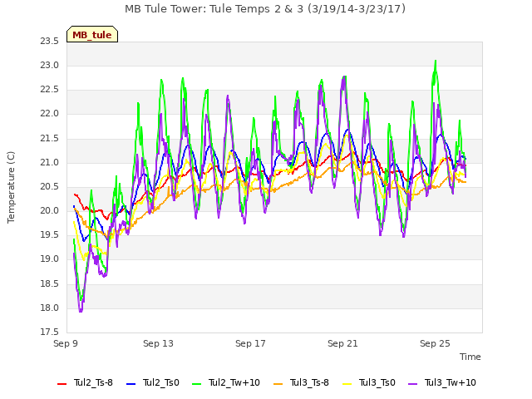Click the Tul3_Tw+10 legend entry
The image size is (532, 399).
[442, 382]
